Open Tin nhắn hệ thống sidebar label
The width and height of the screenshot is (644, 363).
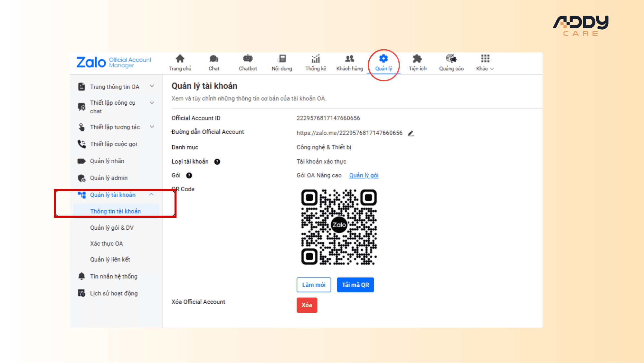click(114, 276)
